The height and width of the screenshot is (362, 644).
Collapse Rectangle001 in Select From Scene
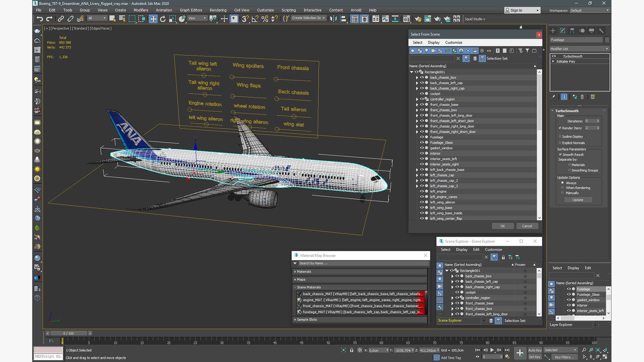tap(412, 72)
